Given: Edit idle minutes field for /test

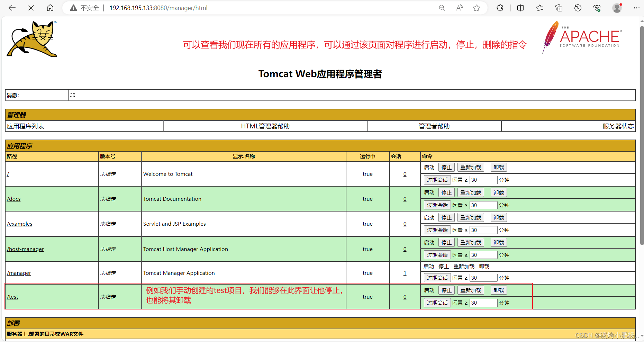Looking at the screenshot, I should point(483,303).
